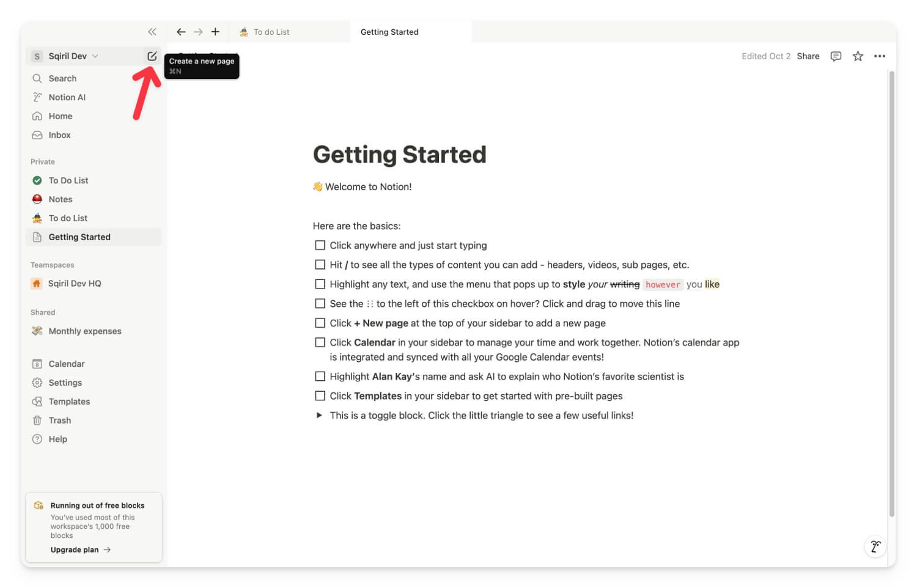Follow the Upgrade plan link
The height and width of the screenshot is (588, 917).
(80, 549)
